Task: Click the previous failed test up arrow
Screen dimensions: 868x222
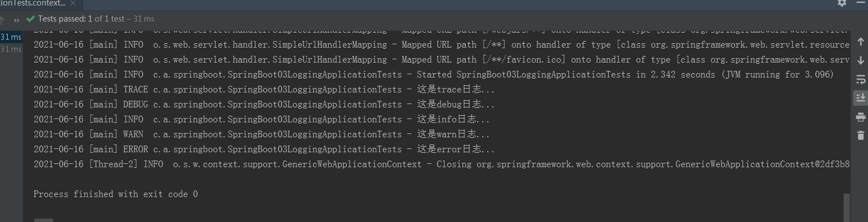Action: click(3, 19)
